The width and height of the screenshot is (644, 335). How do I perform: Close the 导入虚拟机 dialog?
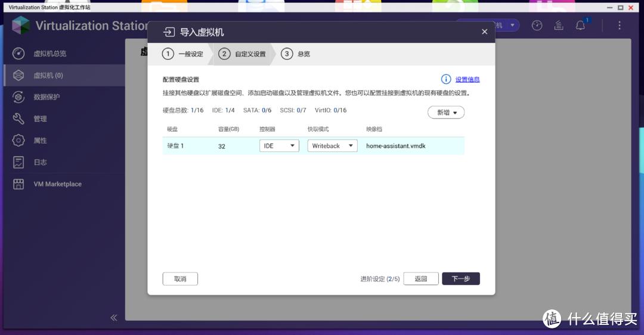[x=485, y=32]
